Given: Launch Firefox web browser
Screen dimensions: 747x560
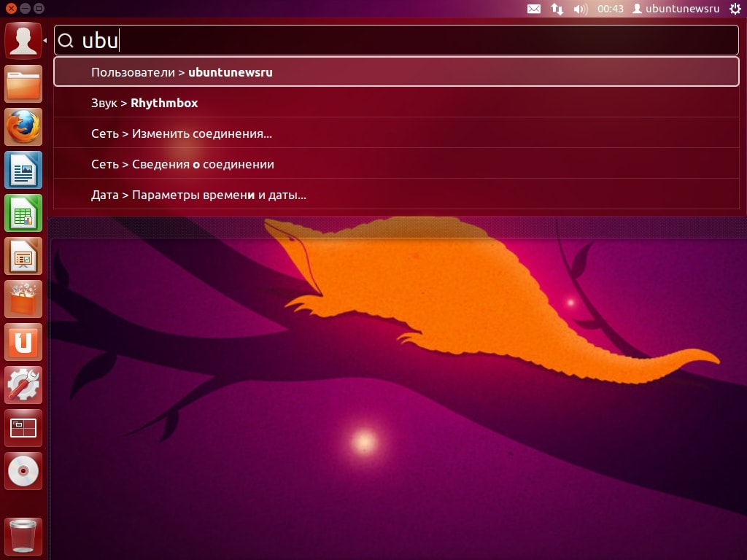Looking at the screenshot, I should coord(23,127).
